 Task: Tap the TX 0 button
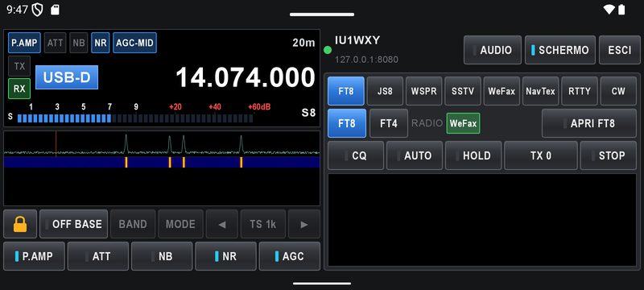pyautogui.click(x=540, y=155)
